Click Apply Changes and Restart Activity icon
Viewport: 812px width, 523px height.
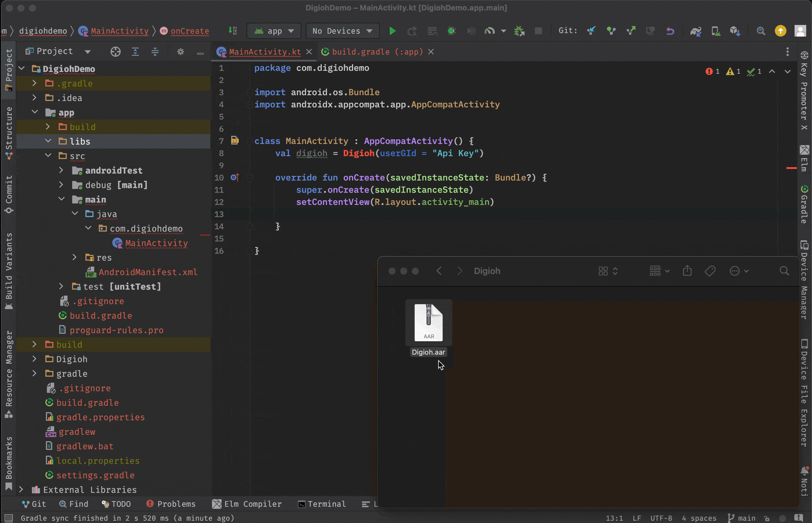tap(412, 31)
